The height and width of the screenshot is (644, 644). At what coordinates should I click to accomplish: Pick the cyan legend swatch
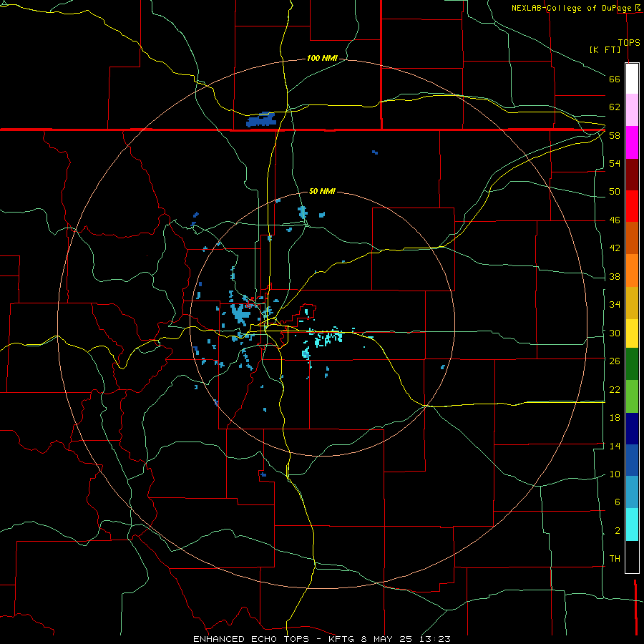point(632,525)
